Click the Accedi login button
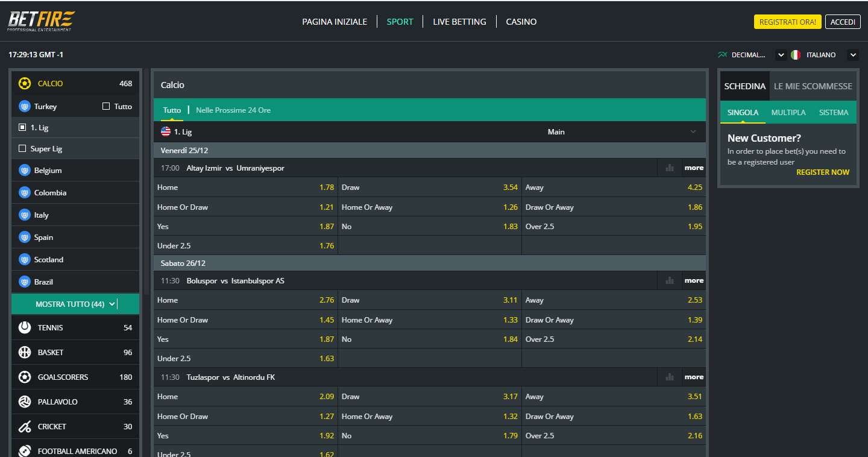This screenshot has width=868, height=457. [843, 22]
